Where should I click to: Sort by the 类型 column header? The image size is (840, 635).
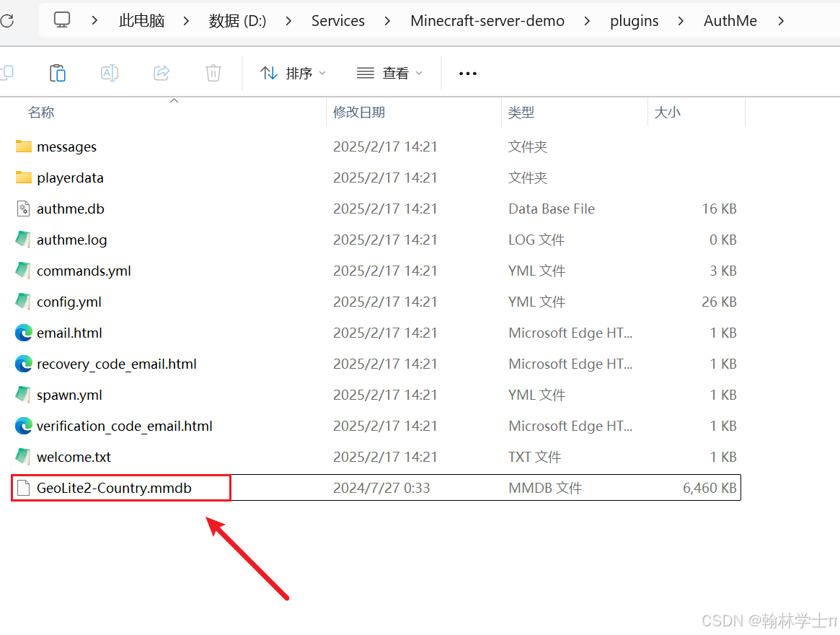click(x=521, y=112)
